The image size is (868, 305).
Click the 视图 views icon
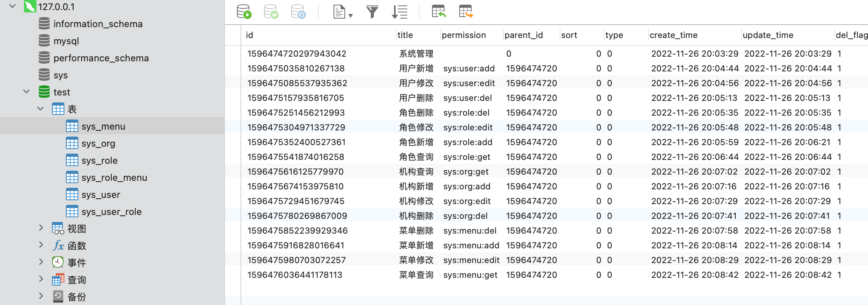58,229
